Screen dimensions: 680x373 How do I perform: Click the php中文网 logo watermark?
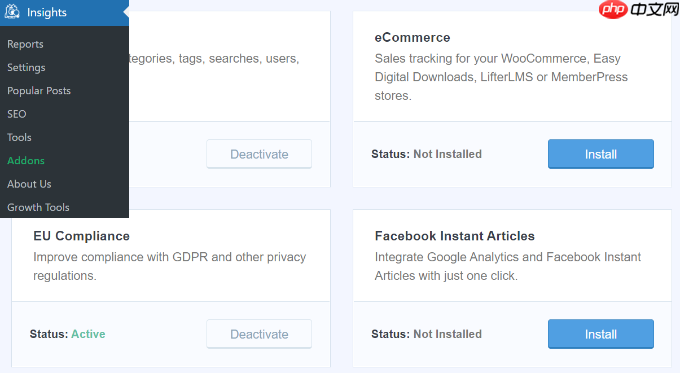[638, 10]
